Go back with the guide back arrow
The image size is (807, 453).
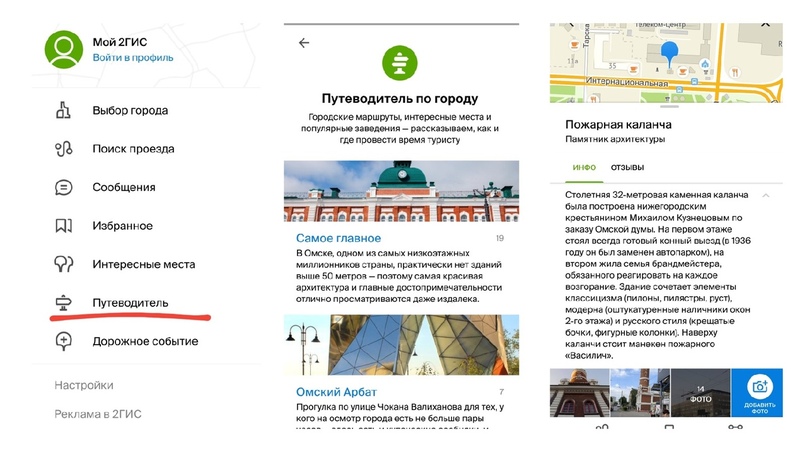coord(304,43)
